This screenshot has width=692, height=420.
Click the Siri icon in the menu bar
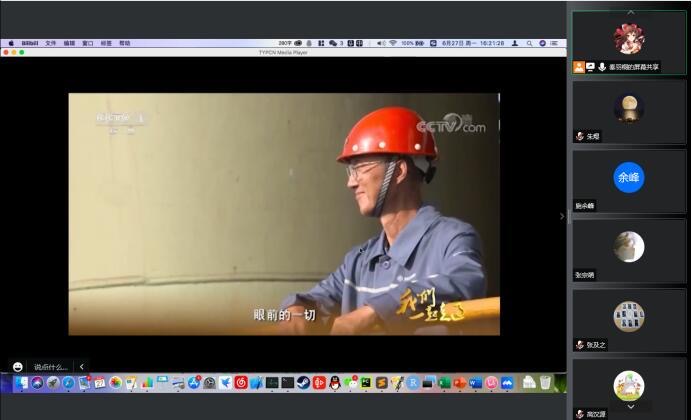click(542, 43)
